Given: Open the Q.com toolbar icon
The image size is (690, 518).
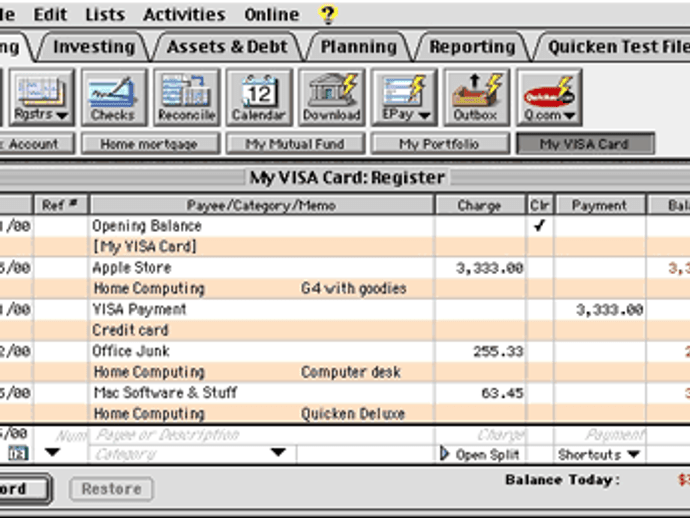Looking at the screenshot, I should pyautogui.click(x=549, y=97).
